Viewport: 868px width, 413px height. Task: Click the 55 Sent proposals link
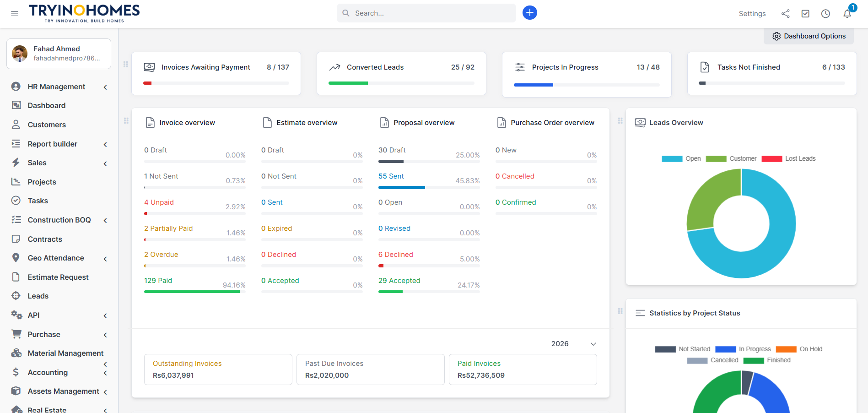click(391, 176)
